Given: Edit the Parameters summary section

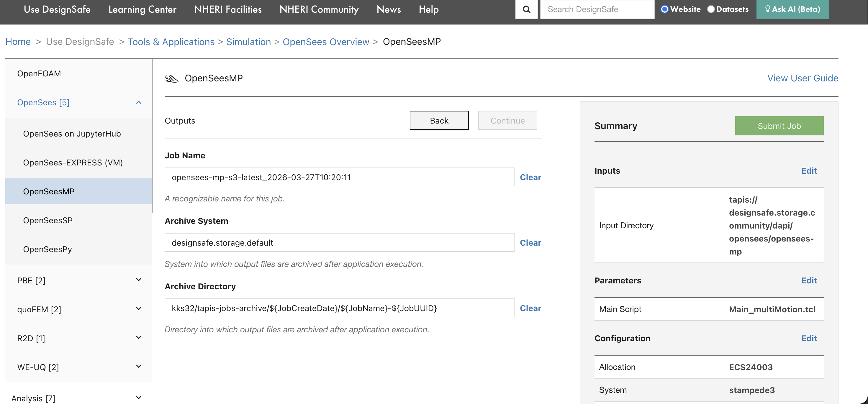Looking at the screenshot, I should coord(809,281).
